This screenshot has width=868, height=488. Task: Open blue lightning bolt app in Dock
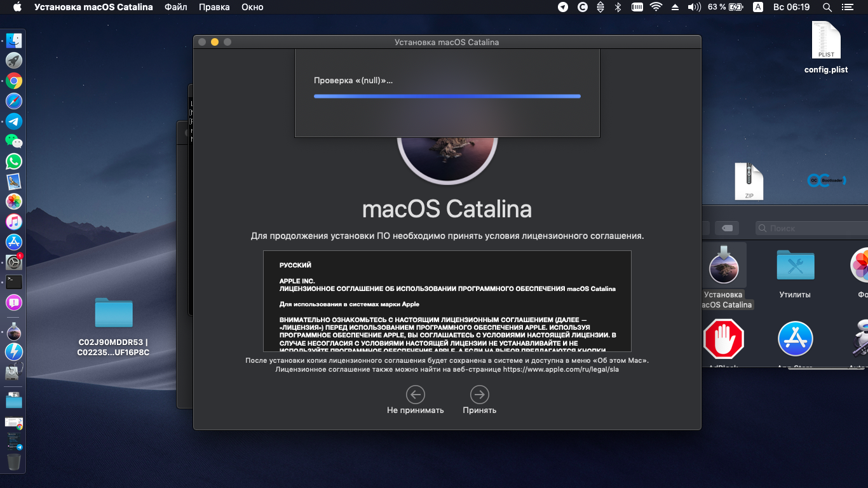14,352
